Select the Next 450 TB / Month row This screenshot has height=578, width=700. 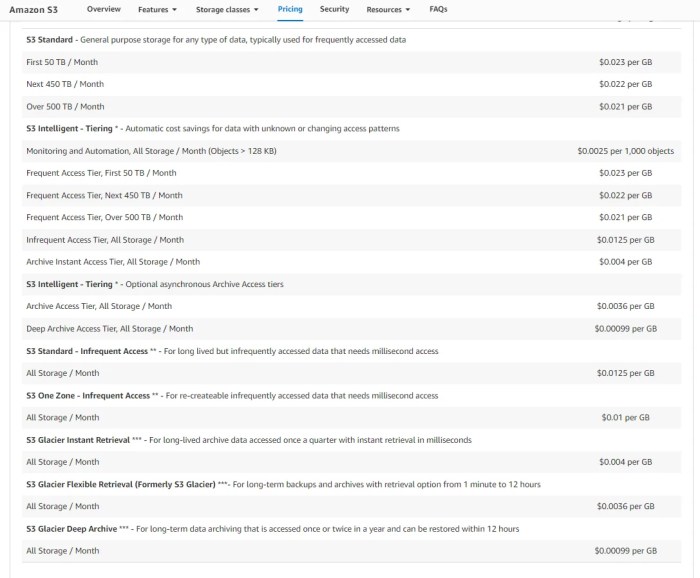(351, 84)
